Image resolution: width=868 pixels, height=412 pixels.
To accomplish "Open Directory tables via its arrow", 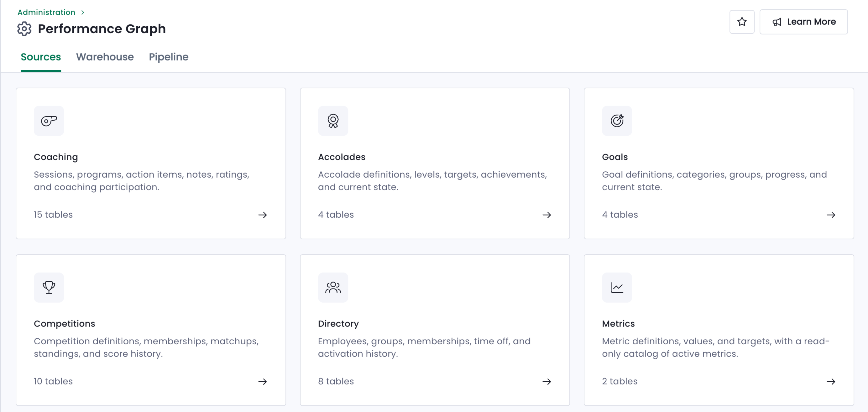I will tap(546, 381).
